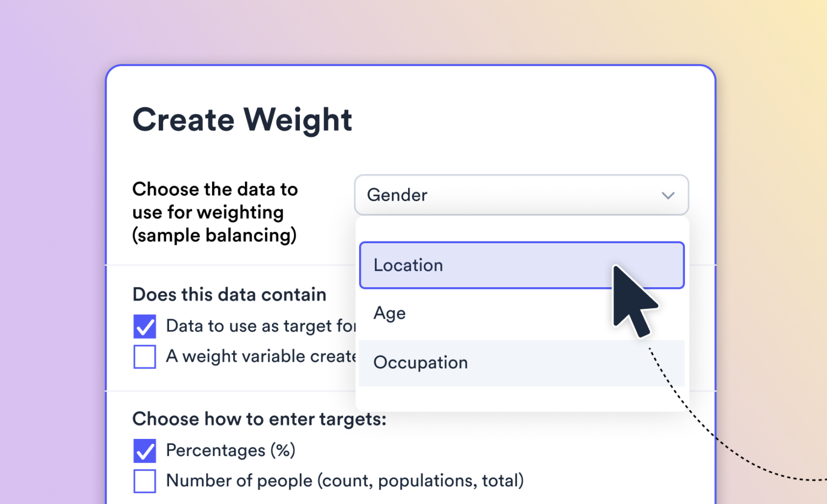The image size is (827, 504).
Task: Uncheck 'Data to use as target' checkbox
Action: tap(144, 326)
